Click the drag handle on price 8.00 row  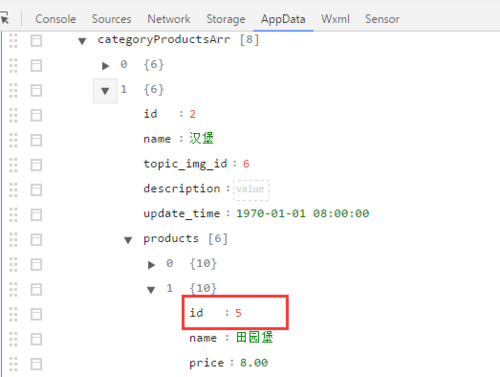13,364
